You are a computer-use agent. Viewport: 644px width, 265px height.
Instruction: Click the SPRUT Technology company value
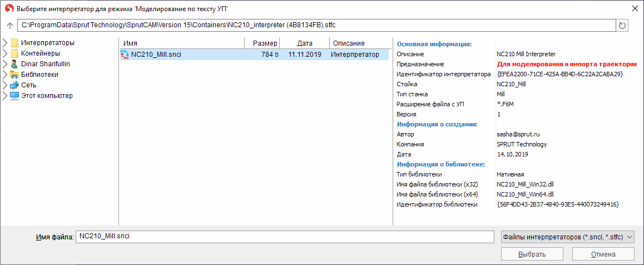(x=522, y=144)
